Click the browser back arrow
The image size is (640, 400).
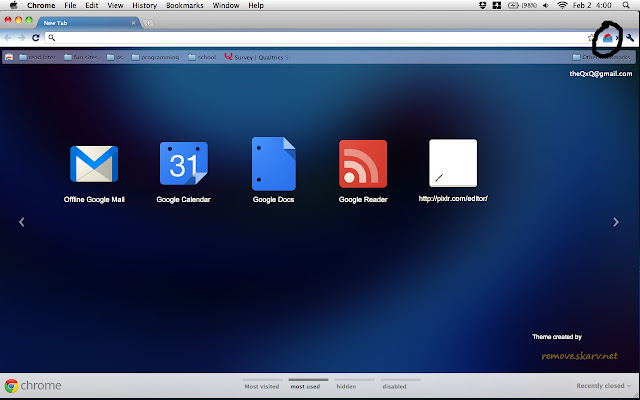click(8, 37)
